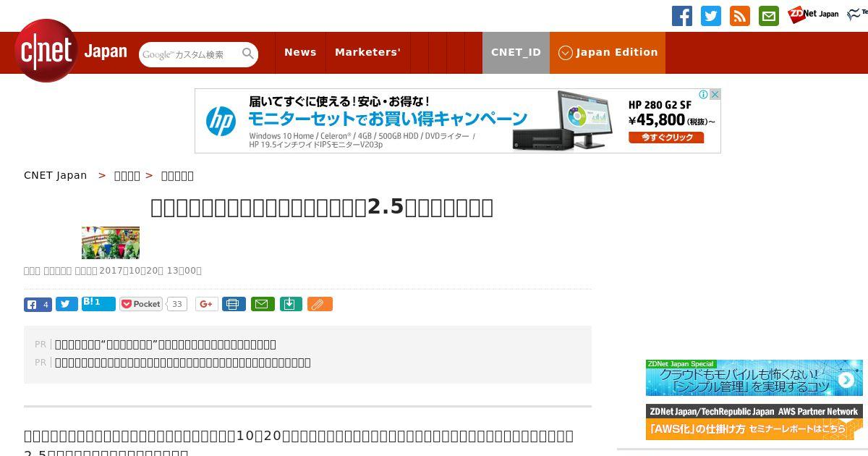Share article via Twitter share button
The width and height of the screenshot is (868, 456).
point(67,304)
